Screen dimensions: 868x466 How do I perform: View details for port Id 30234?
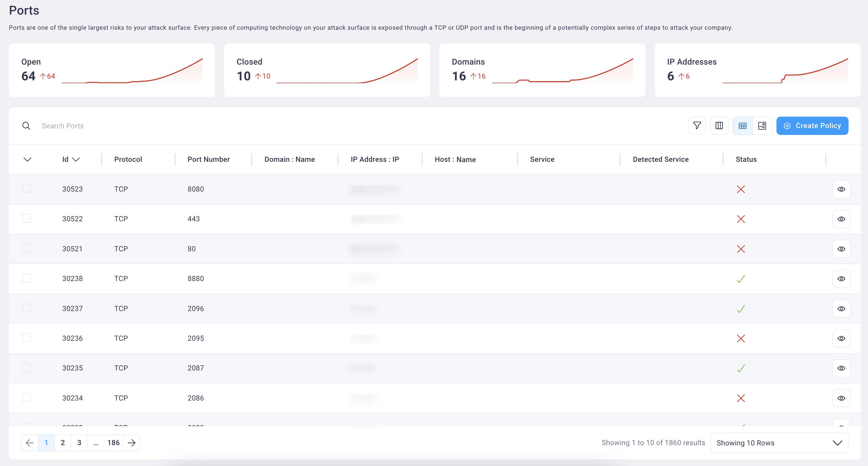841,398
